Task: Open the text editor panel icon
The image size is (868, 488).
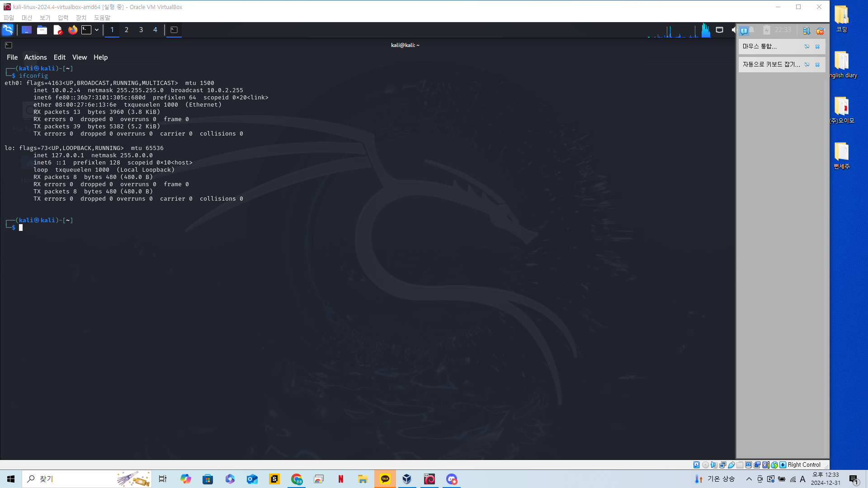Action: 57,30
